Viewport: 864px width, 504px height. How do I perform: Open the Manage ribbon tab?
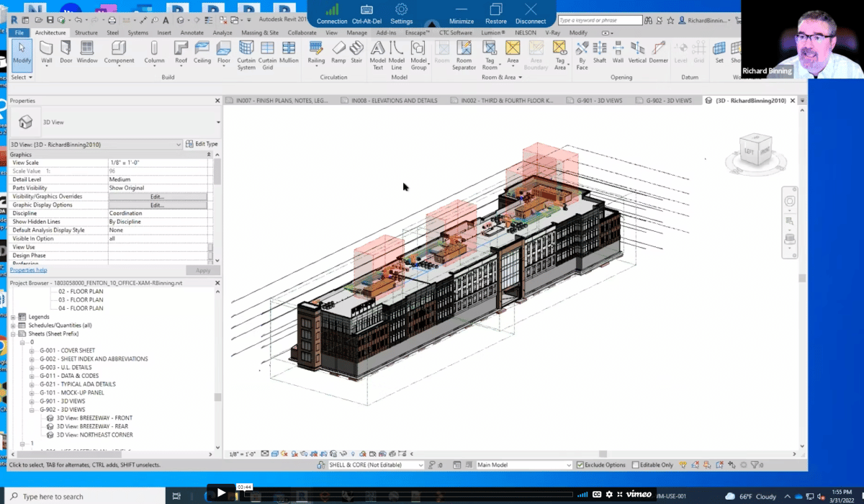point(357,32)
